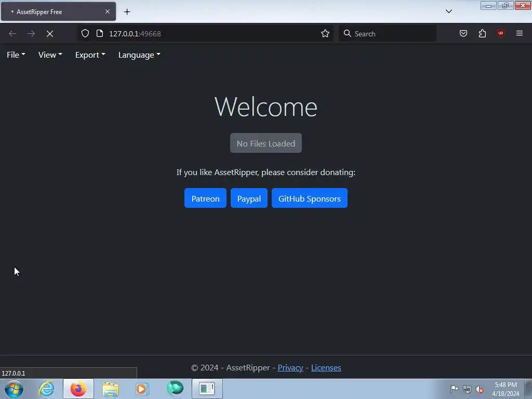
Task: Click the page info icon in address bar
Action: point(100,34)
